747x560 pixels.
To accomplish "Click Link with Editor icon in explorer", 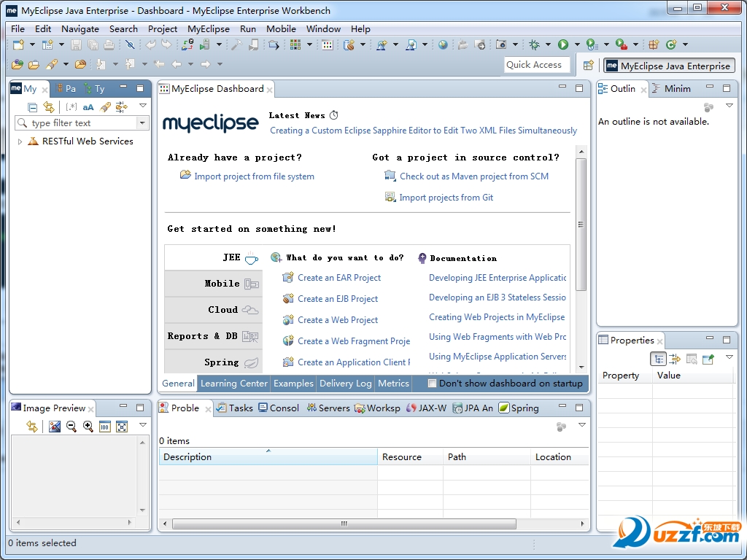I will pos(48,107).
